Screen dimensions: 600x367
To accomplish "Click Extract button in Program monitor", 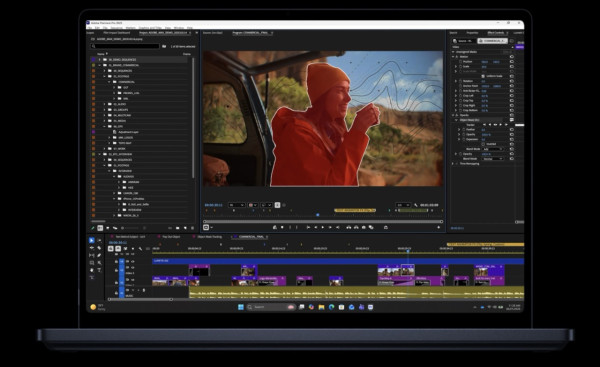I will click(356, 227).
